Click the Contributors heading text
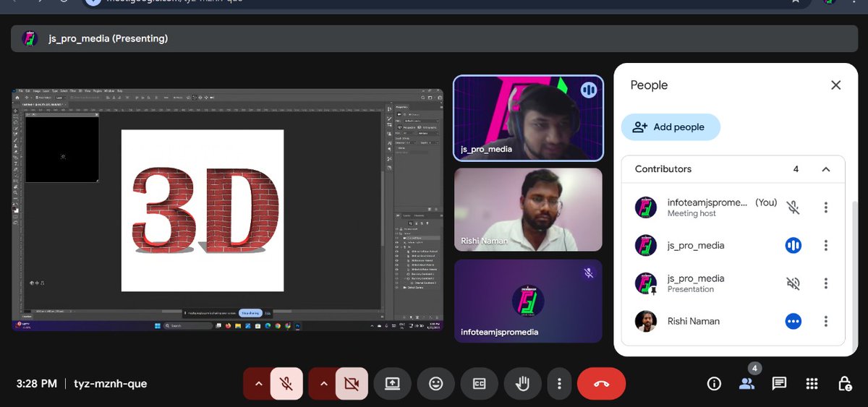Image resolution: width=868 pixels, height=407 pixels. pos(663,169)
